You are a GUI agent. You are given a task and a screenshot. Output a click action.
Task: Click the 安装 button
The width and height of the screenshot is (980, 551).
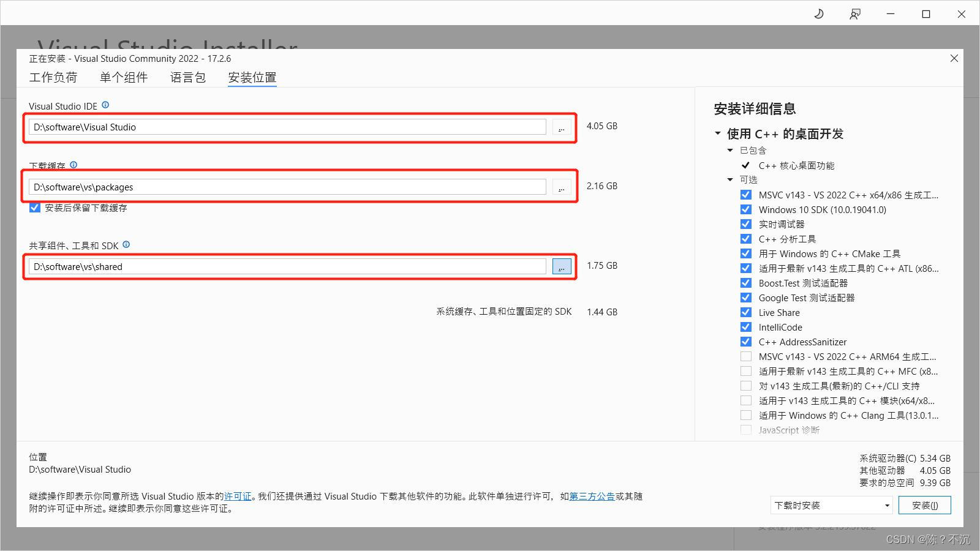[925, 505]
